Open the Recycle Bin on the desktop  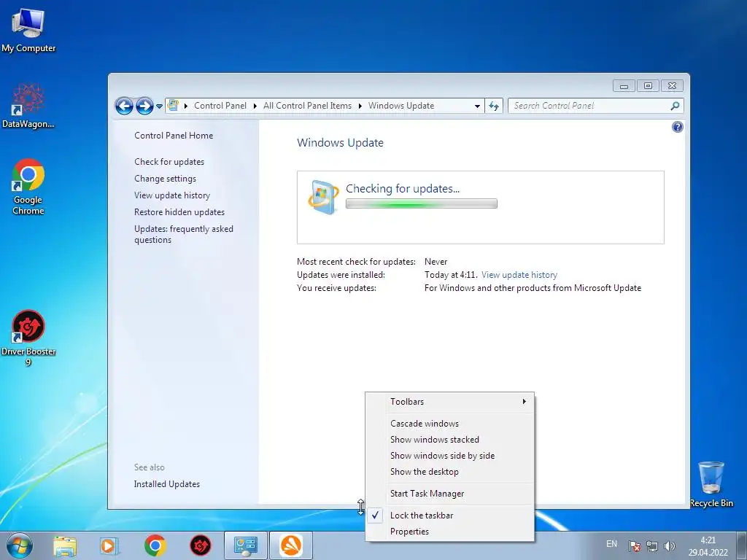point(711,484)
